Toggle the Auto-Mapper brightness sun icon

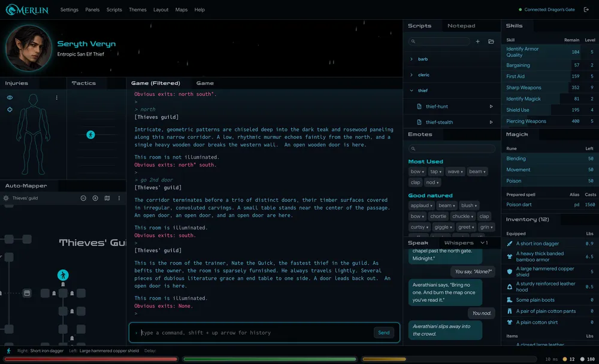point(6,198)
